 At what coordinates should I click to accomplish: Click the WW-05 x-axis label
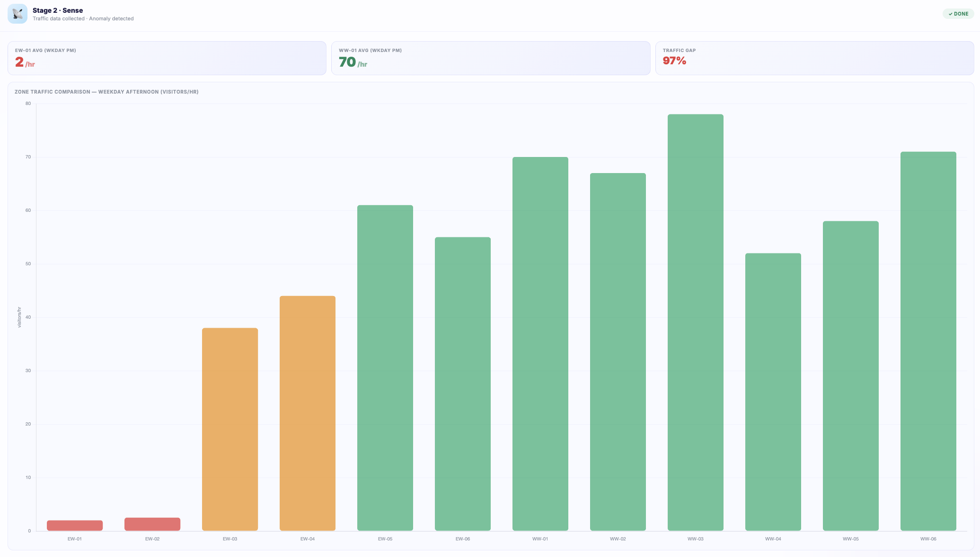[851, 539]
